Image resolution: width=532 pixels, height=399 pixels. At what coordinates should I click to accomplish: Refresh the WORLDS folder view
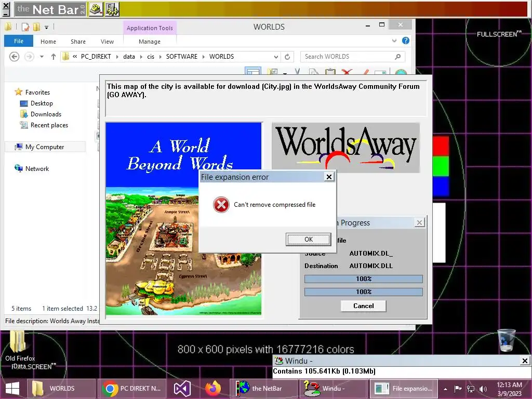pos(287,57)
